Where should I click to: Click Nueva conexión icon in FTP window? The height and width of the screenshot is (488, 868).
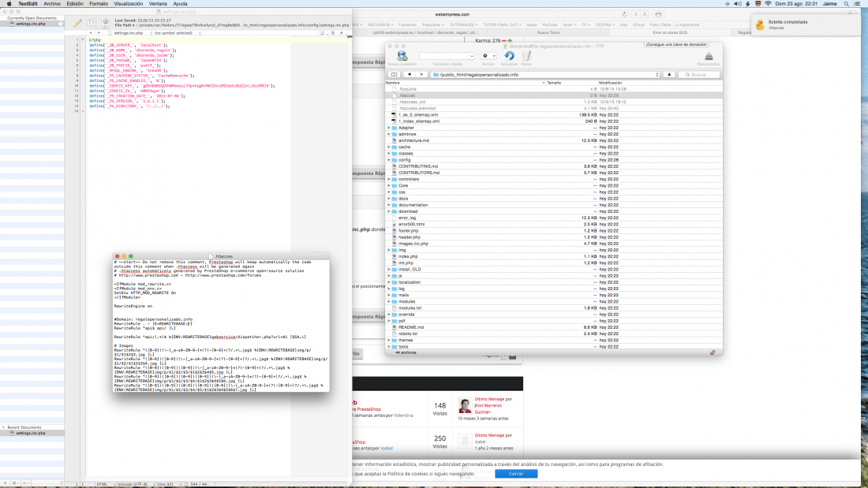[402, 56]
